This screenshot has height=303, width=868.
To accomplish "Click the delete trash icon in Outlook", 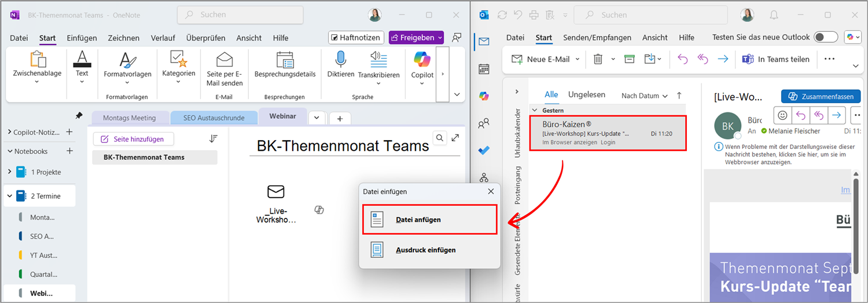I will tap(598, 59).
